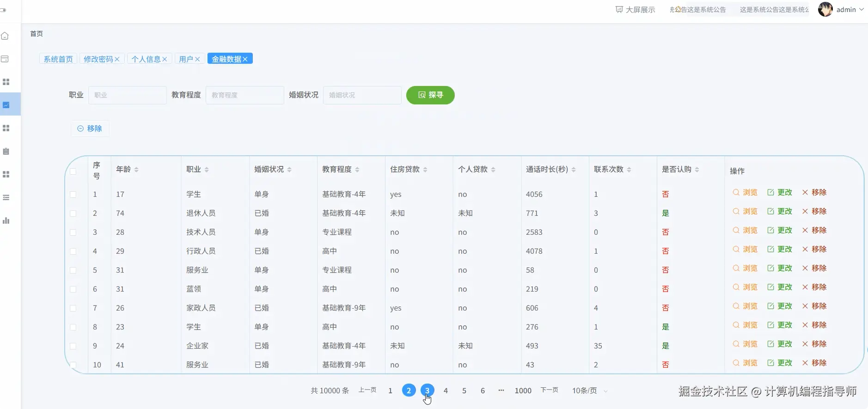
Task: Click 上一页 previous page
Action: pyautogui.click(x=367, y=390)
